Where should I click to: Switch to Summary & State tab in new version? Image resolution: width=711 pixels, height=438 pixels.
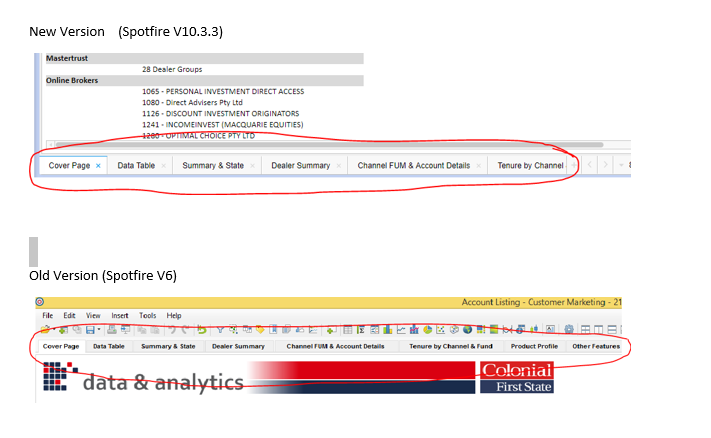209,165
